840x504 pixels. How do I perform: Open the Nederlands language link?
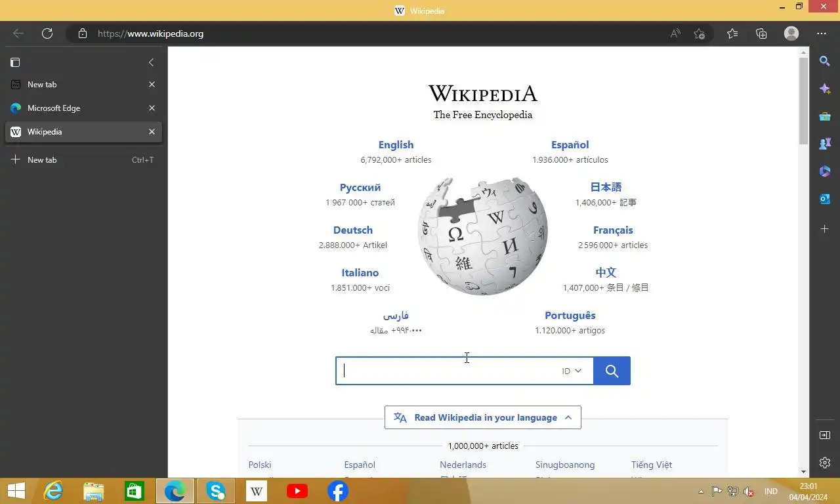(x=463, y=465)
